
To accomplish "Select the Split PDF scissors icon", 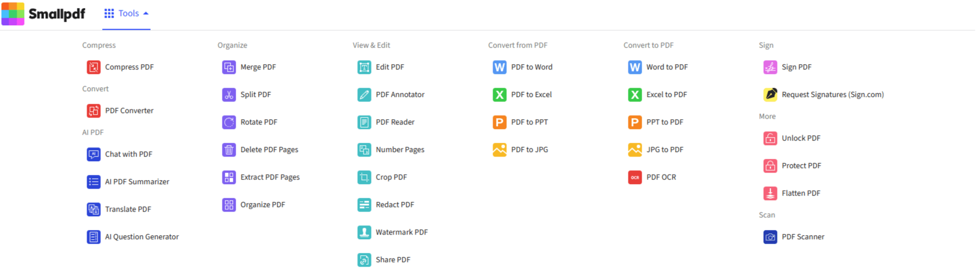I will tap(229, 95).
